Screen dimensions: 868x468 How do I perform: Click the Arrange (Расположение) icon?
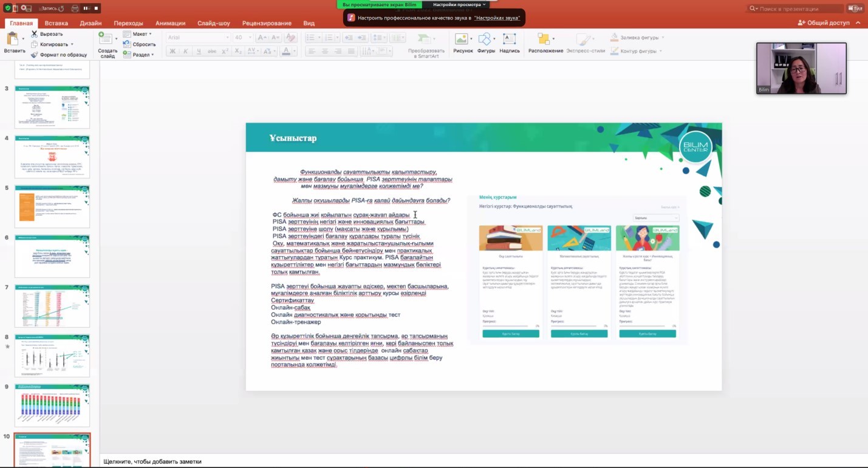click(542, 38)
